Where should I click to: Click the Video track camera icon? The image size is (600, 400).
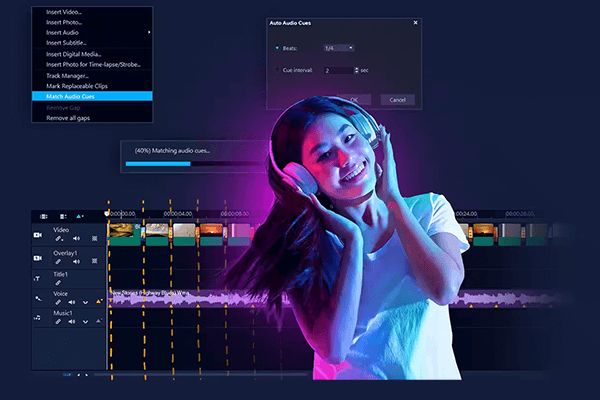point(37,234)
